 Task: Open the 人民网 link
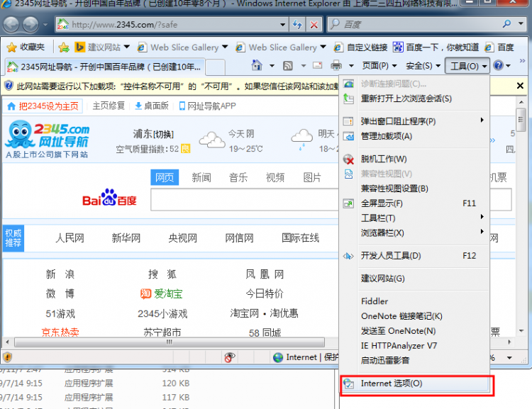[70, 237]
